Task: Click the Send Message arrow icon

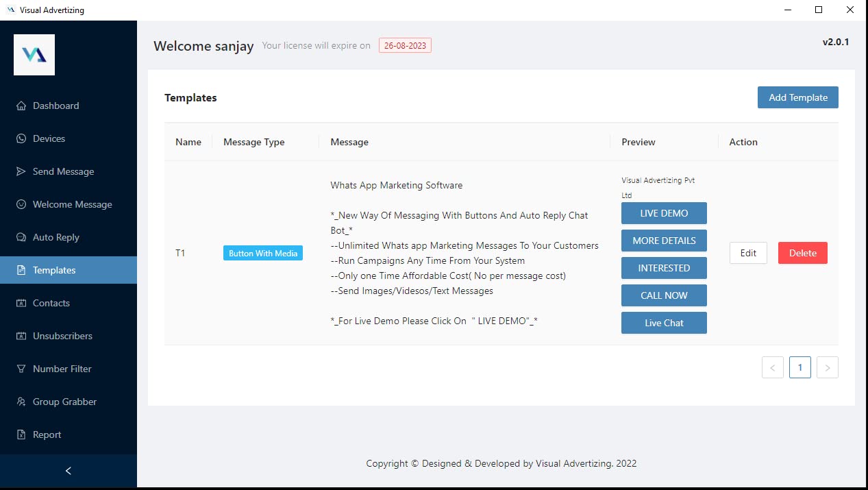Action: click(x=21, y=171)
